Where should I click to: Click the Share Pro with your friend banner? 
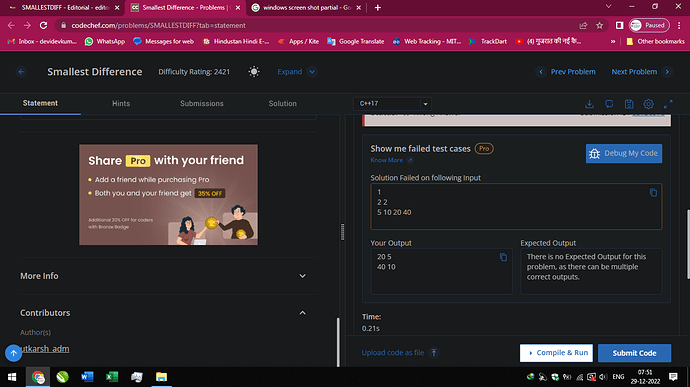point(169,195)
